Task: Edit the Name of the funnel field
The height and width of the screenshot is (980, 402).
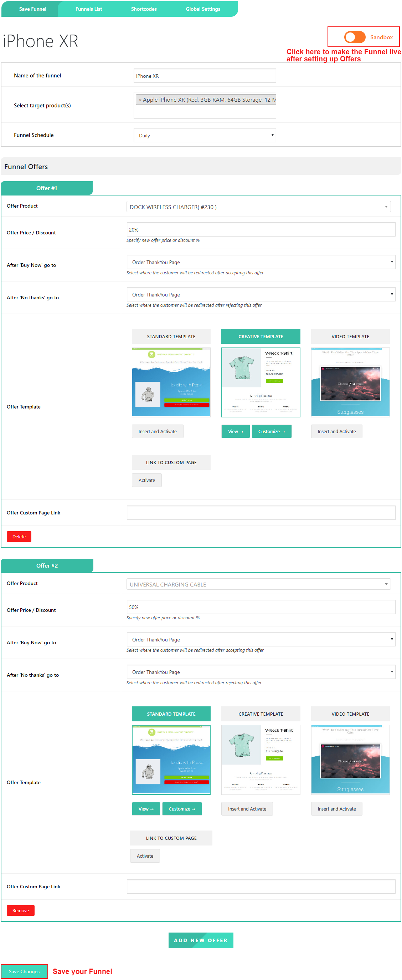Action: click(x=205, y=76)
